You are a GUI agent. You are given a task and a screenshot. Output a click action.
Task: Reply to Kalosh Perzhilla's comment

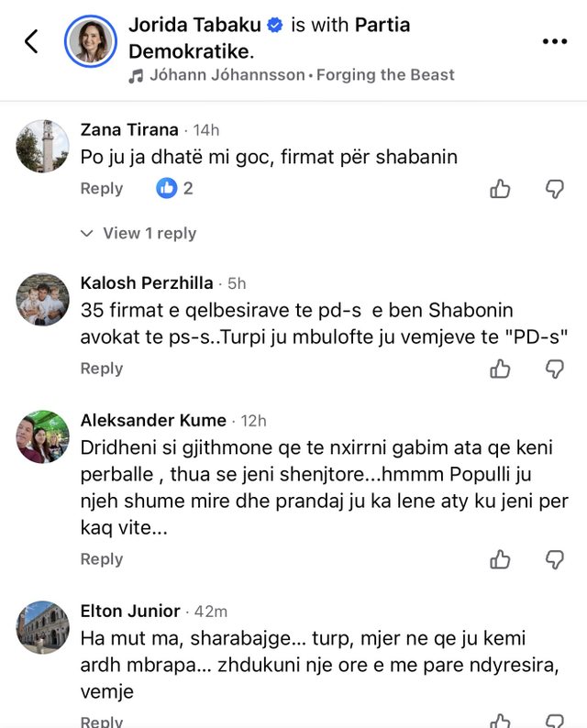click(x=101, y=368)
